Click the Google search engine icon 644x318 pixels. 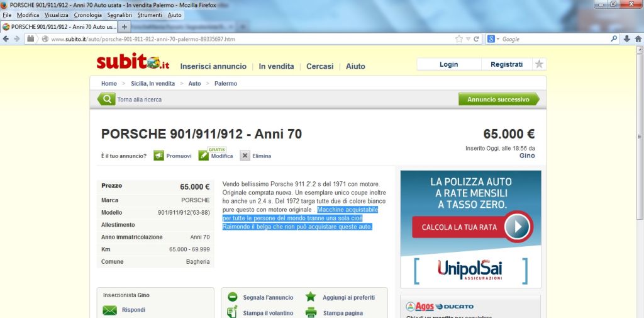(x=491, y=39)
